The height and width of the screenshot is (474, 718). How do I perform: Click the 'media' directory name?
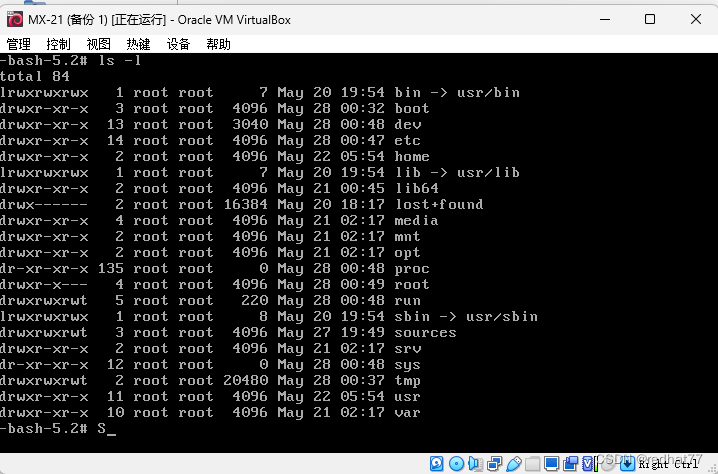[417, 221]
